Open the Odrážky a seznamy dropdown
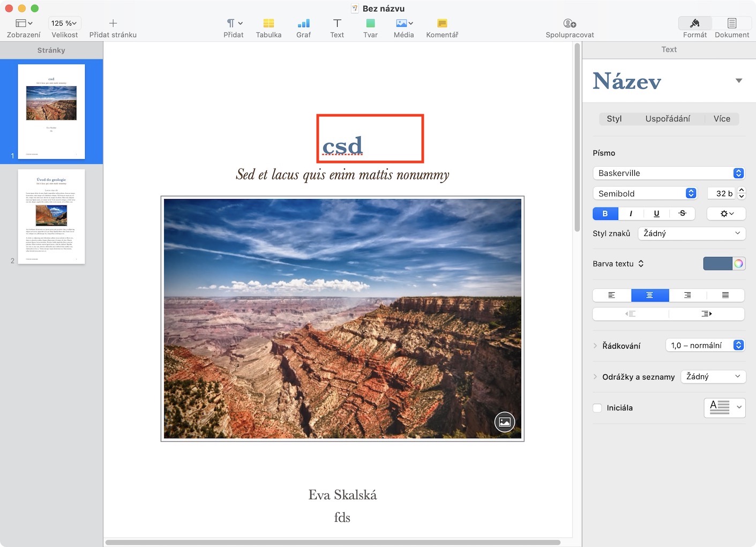The height and width of the screenshot is (547, 756). tap(713, 376)
